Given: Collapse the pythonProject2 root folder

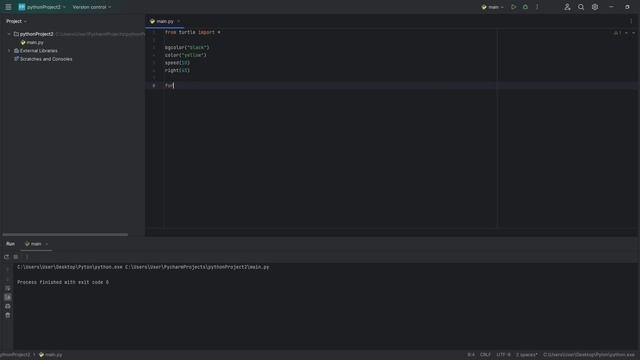Looking at the screenshot, I should tap(9, 34).
